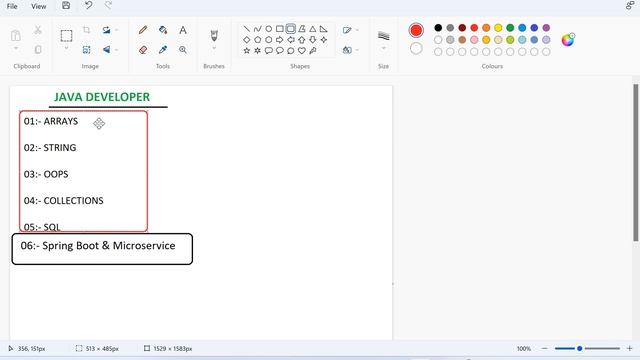Choose the Fill with colour bucket

pyautogui.click(x=163, y=30)
